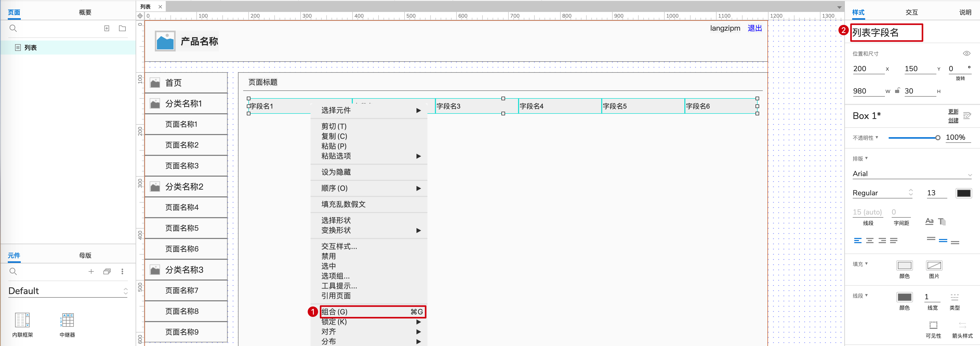
Task: Set vertical alignment to middle
Action: 943,240
